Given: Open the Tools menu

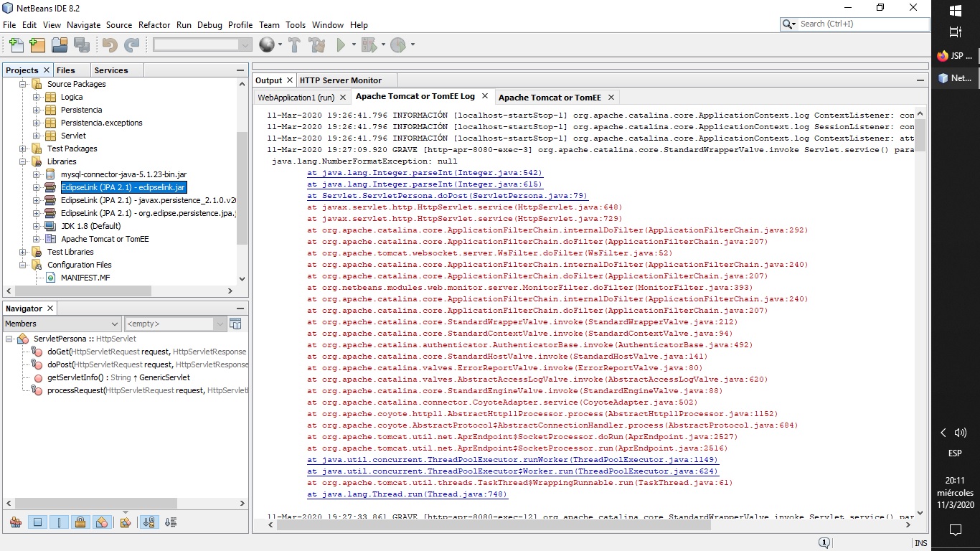Looking at the screenshot, I should (x=296, y=24).
